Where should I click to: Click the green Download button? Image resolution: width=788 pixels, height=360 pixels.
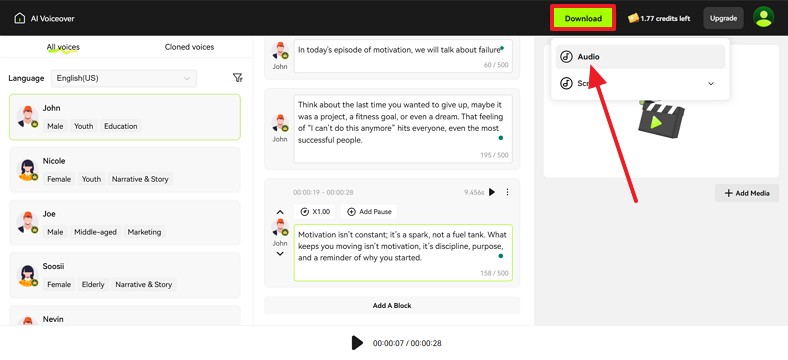tap(583, 19)
